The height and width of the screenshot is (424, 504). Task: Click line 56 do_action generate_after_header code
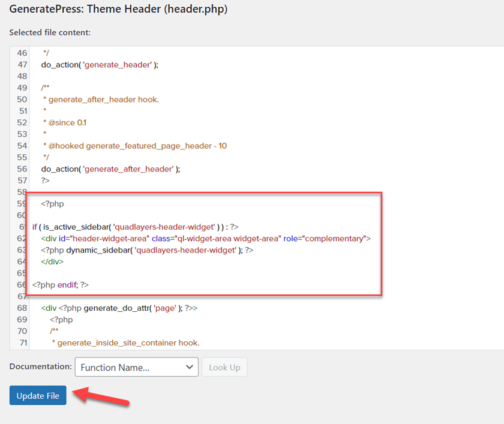pos(110,169)
